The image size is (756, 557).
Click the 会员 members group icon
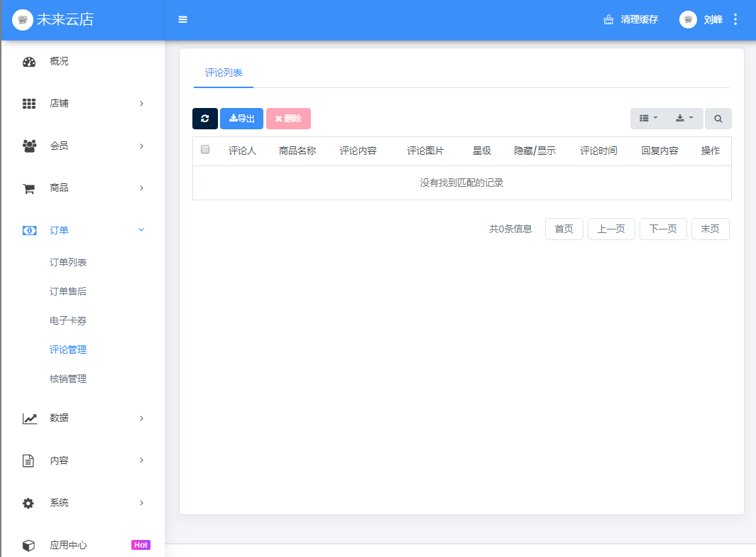[x=29, y=146]
